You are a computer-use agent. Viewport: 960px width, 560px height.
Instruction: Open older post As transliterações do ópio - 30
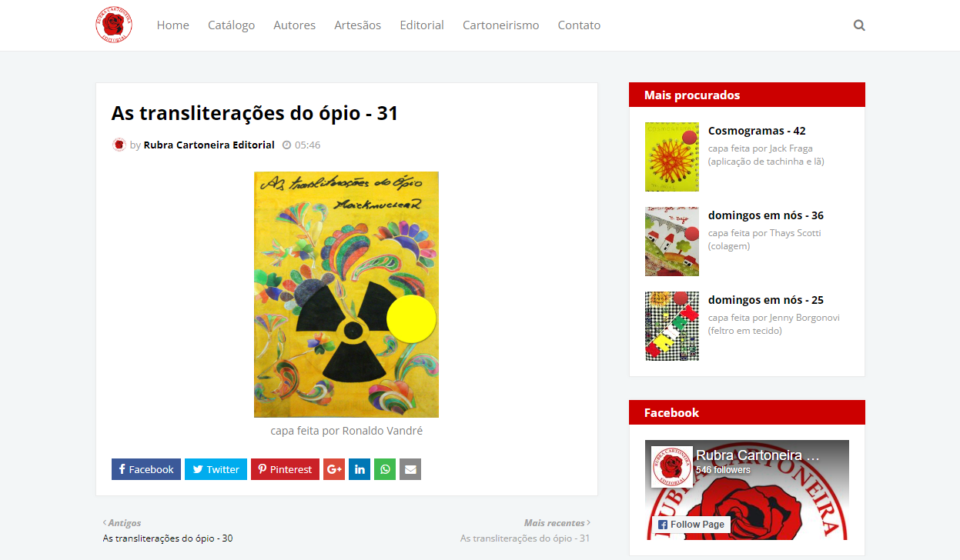point(168,538)
